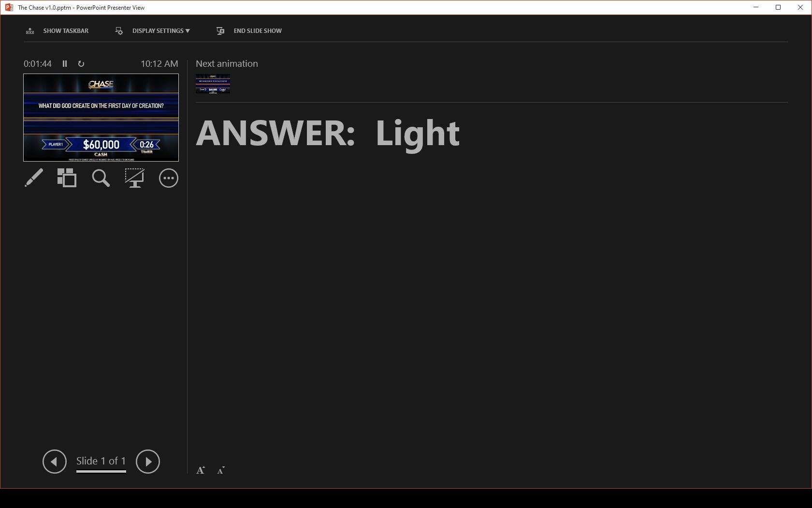Screen dimensions: 812x508
Task: Click End Slide Show text button
Action: tap(258, 31)
